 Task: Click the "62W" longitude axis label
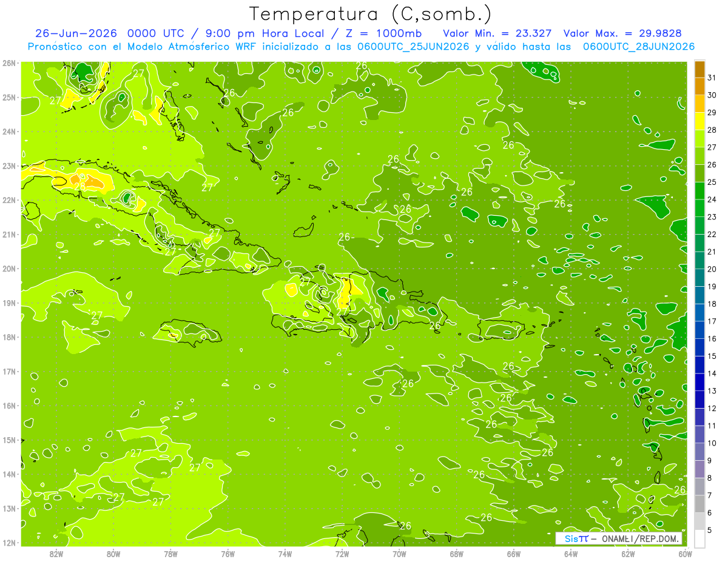coord(627,554)
